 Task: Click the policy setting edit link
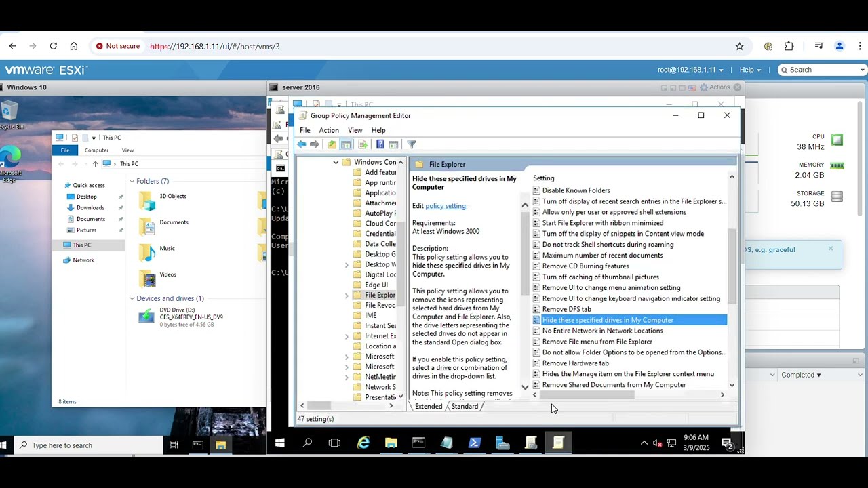pyautogui.click(x=446, y=206)
